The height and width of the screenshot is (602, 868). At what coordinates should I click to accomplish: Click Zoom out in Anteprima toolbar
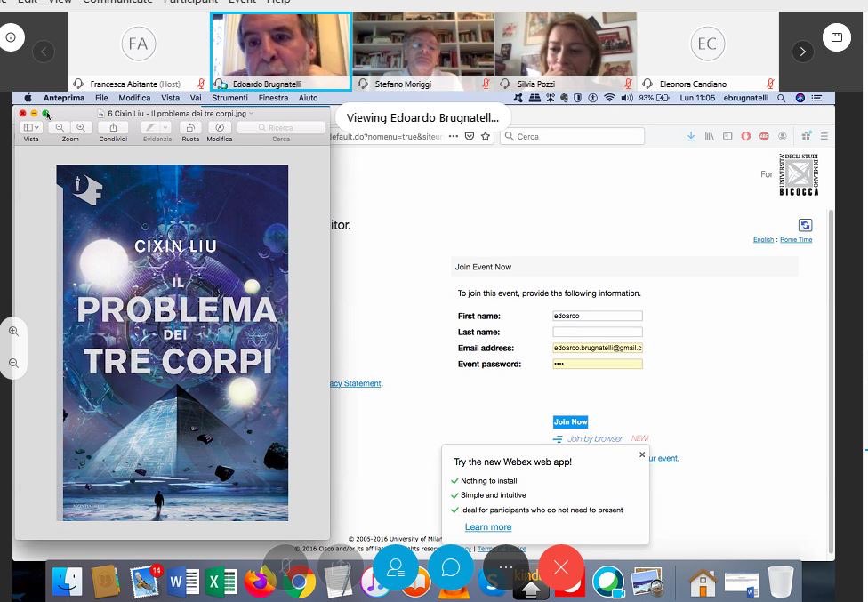pos(60,128)
